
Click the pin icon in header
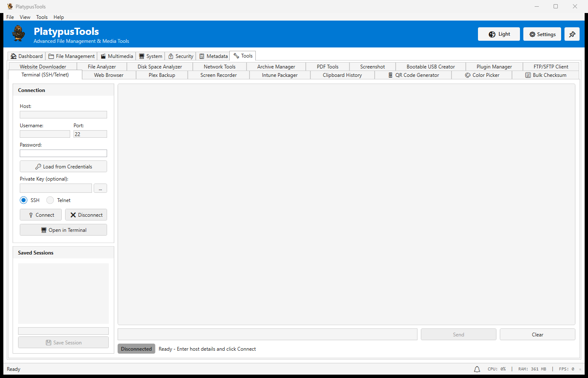(572, 34)
